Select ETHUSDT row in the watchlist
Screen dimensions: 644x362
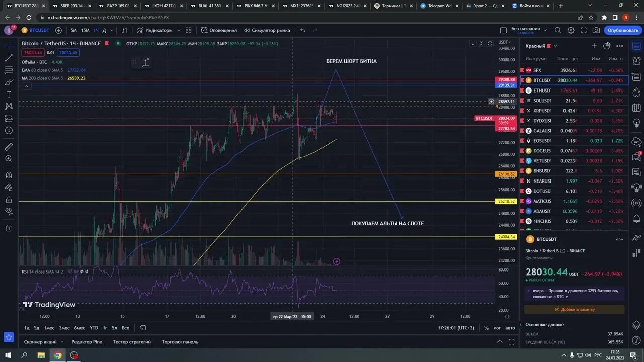tap(573, 90)
